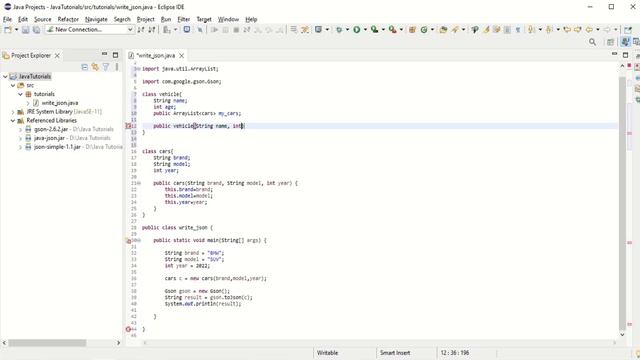Collapse the tutorials package node
The image size is (640, 360).
coord(20,94)
